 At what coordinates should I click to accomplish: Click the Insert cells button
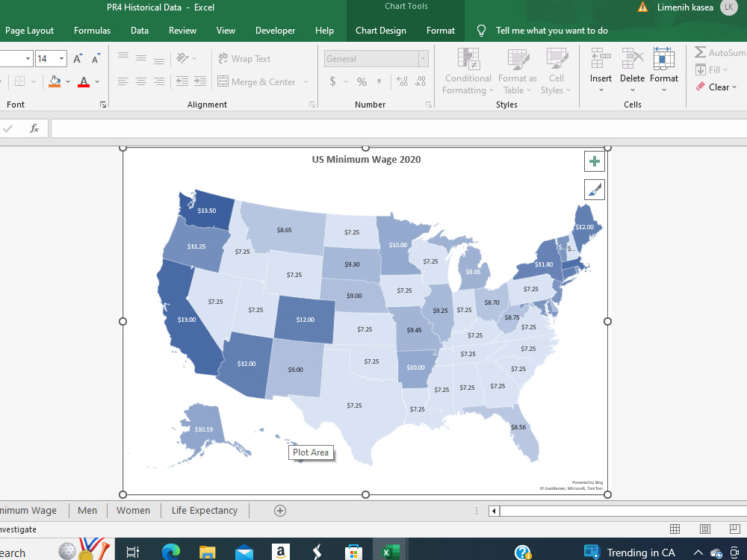coord(601,70)
